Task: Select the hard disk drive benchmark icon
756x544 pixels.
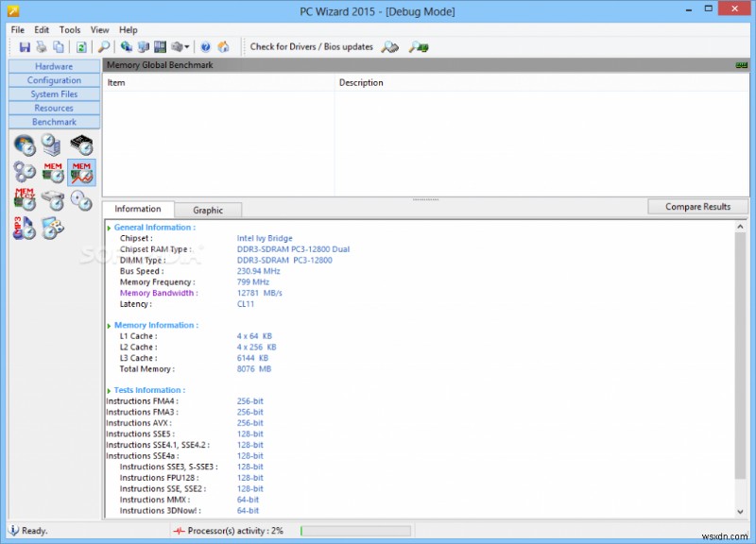Action: click(53, 199)
